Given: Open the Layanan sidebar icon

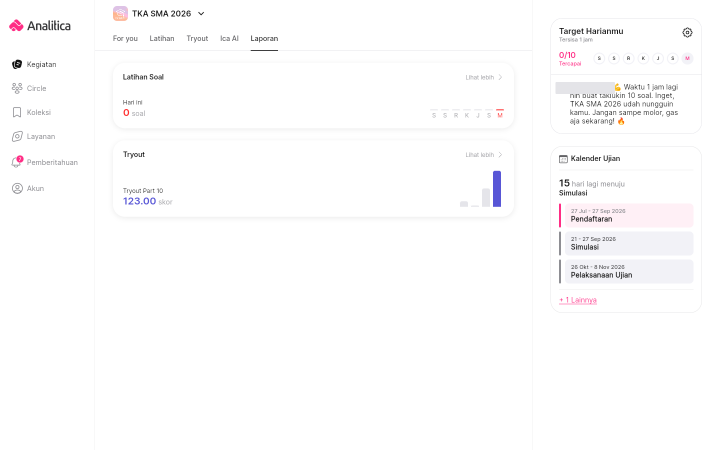Looking at the screenshot, I should 17,136.
